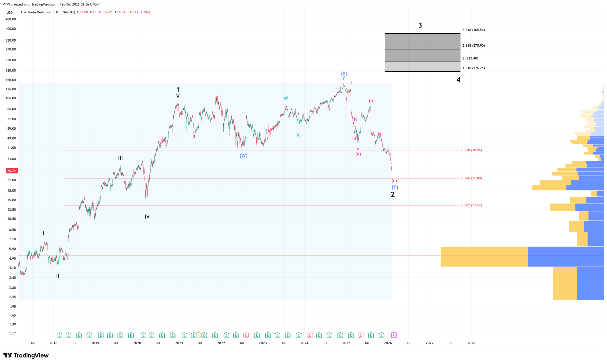607x364 pixels.
Task: Click the pink upcoming earnings E marker
Action: coord(394,335)
